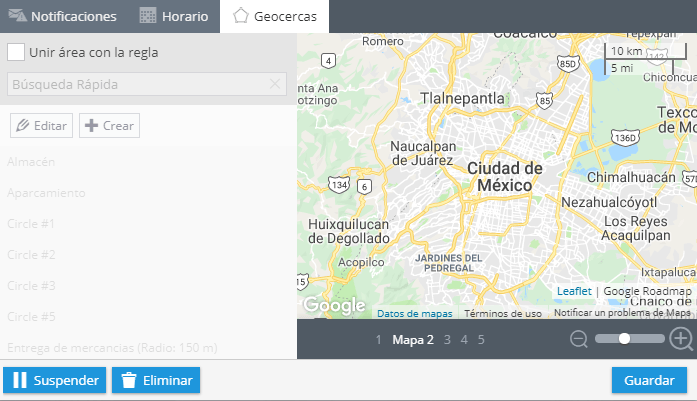Open the Leaflet attribution link

tap(574, 291)
